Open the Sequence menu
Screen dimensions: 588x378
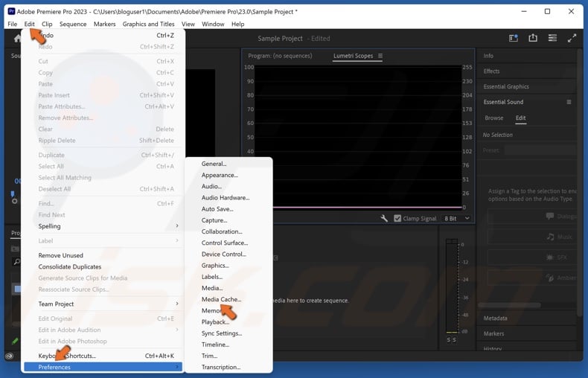click(73, 24)
